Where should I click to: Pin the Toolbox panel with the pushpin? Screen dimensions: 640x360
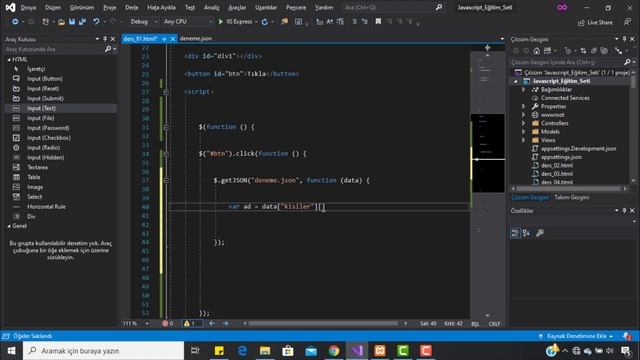(x=105, y=39)
